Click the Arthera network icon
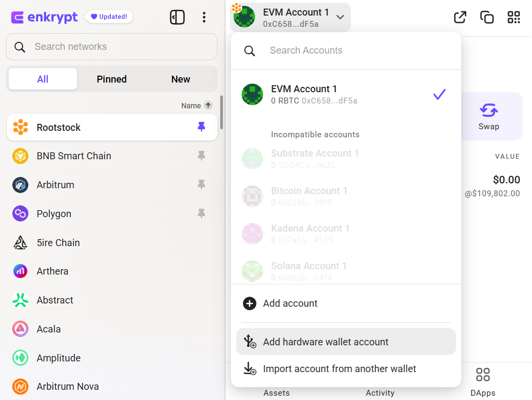 [x=20, y=271]
